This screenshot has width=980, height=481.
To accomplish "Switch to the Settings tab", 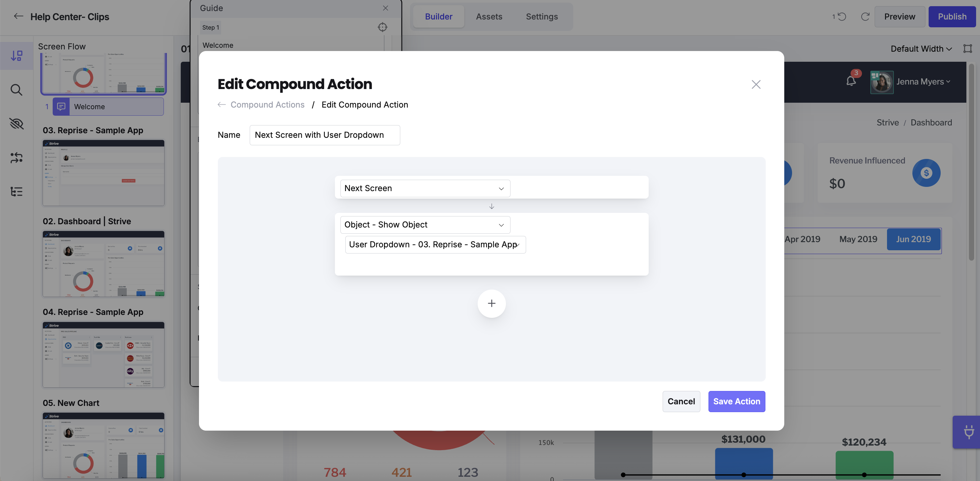I will coord(542,16).
